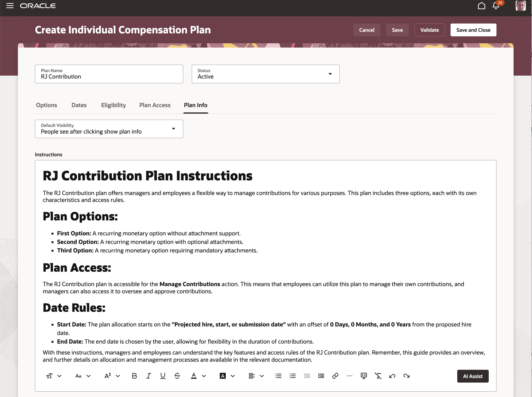
Task: Click the insert link icon
Action: (335, 376)
